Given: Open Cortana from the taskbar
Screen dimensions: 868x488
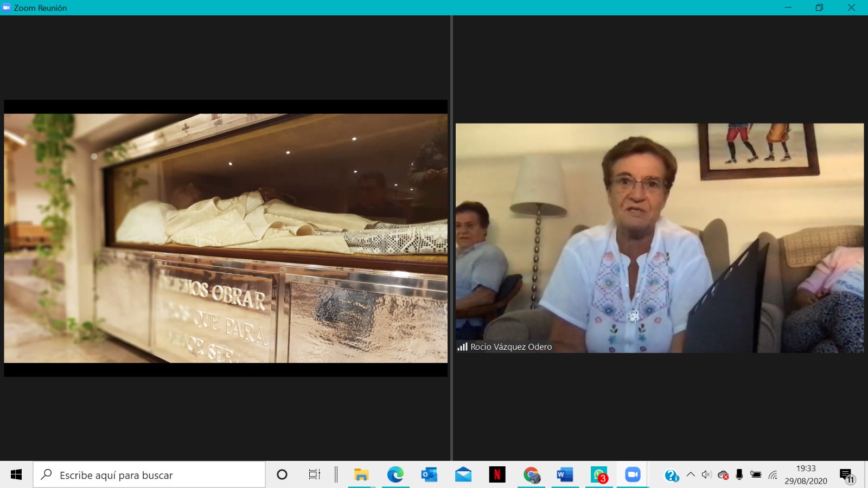Looking at the screenshot, I should tap(282, 475).
